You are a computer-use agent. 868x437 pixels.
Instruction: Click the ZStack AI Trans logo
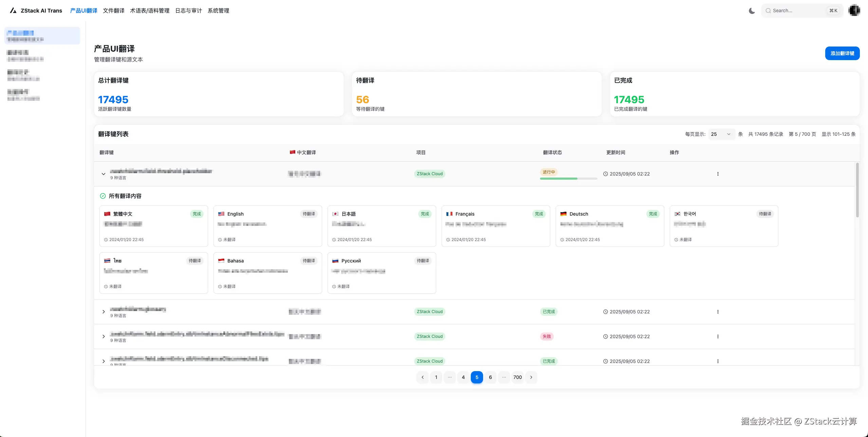pyautogui.click(x=36, y=11)
